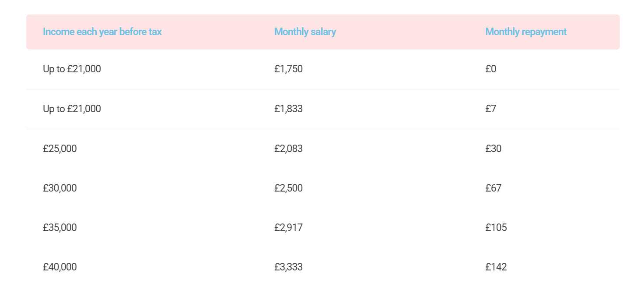Viewport: 644px width, 284px height.
Task: Select the £3,333 monthly salary cell
Action: click(288, 267)
